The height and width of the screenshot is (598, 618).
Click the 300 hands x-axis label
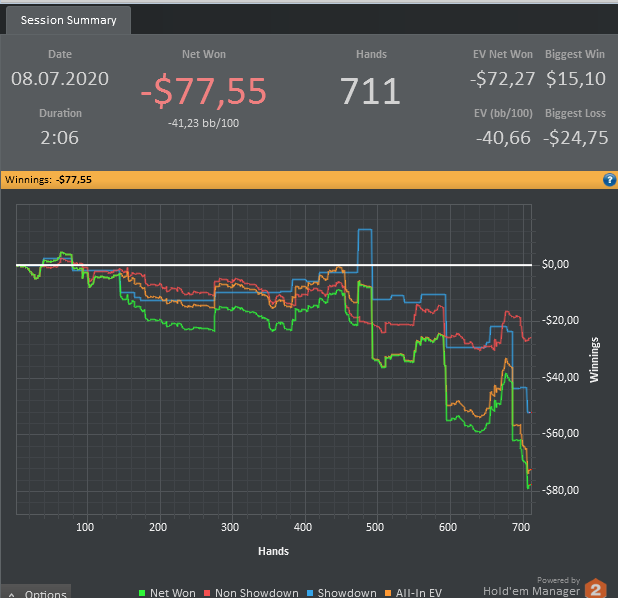click(x=230, y=527)
